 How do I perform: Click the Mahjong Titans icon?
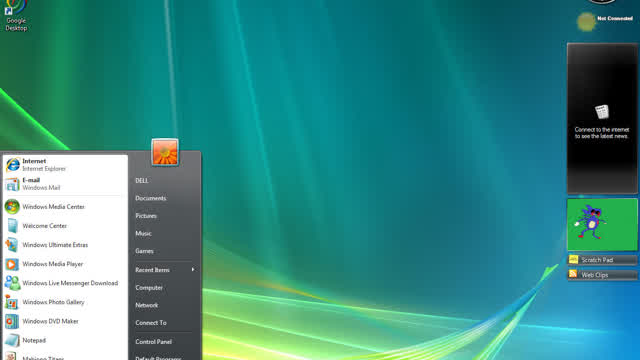[x=11, y=356]
